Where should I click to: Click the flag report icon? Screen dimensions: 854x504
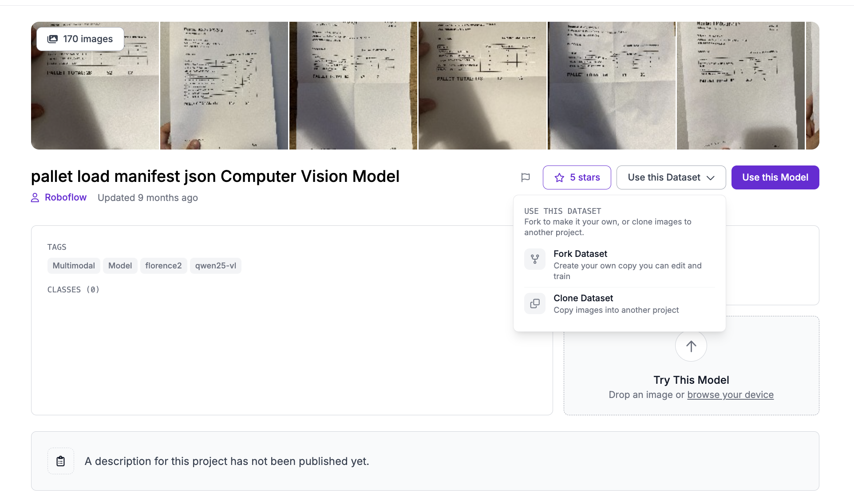coord(526,177)
